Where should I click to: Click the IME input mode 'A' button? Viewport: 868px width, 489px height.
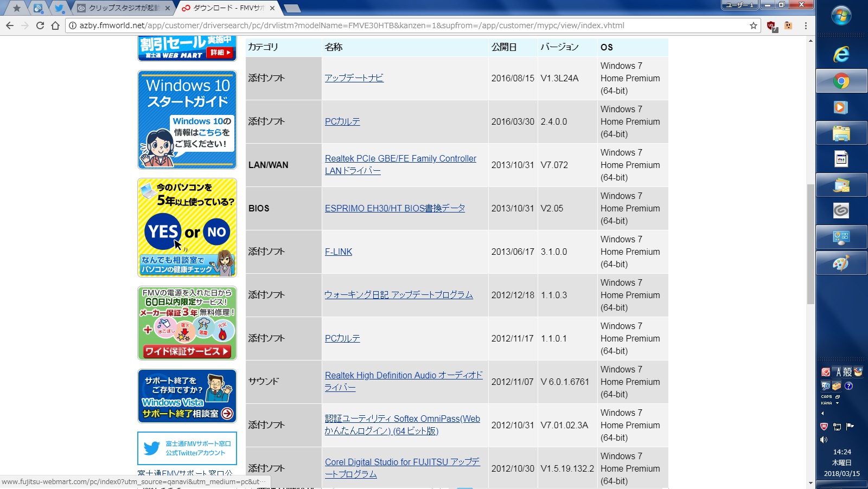pos(838,372)
